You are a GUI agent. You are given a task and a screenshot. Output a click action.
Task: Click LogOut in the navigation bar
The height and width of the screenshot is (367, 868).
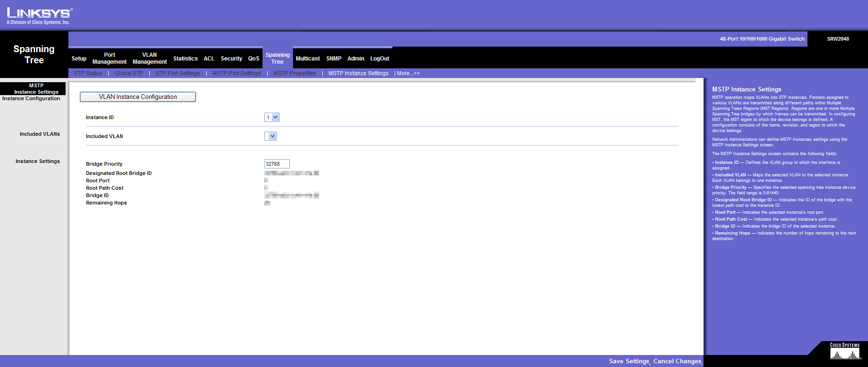pyautogui.click(x=379, y=59)
